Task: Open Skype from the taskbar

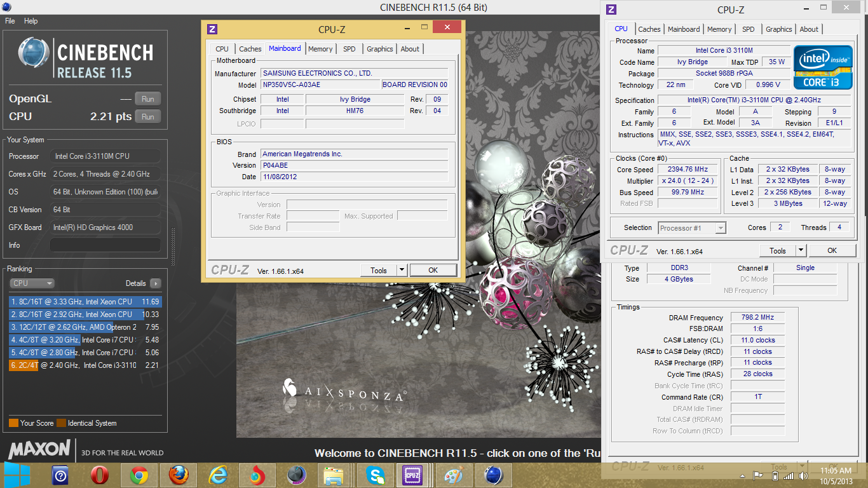Action: tap(375, 475)
